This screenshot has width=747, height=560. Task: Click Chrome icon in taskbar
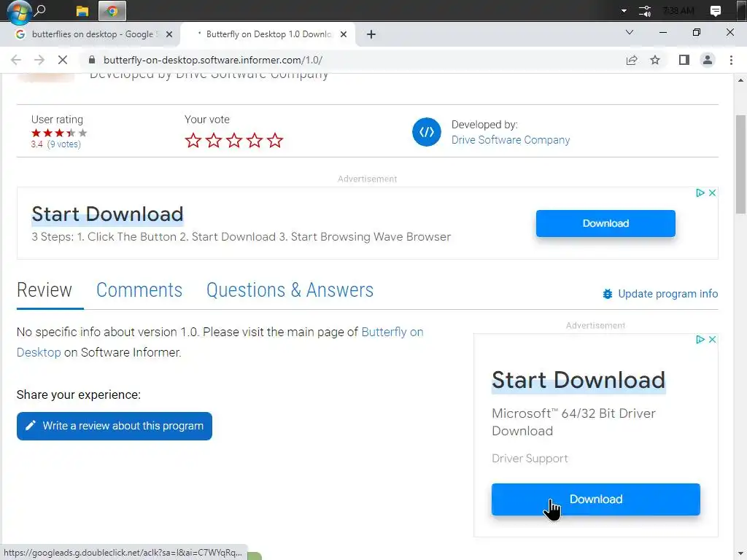(112, 10)
